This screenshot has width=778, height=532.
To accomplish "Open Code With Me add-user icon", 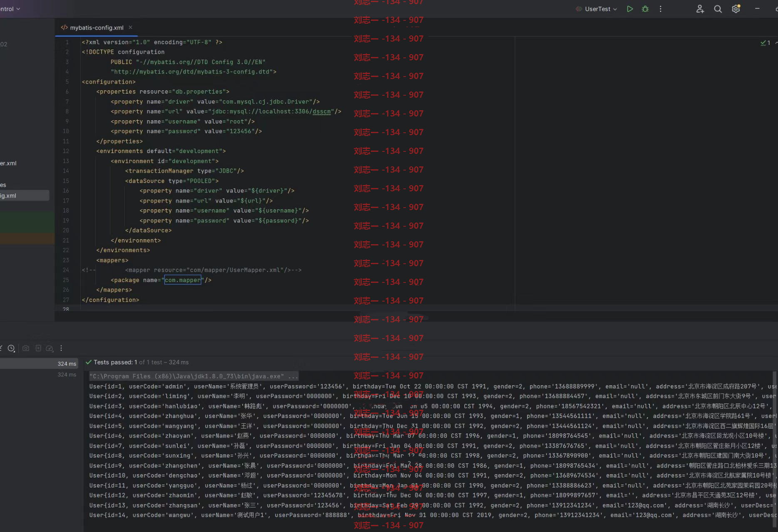I will click(x=700, y=9).
